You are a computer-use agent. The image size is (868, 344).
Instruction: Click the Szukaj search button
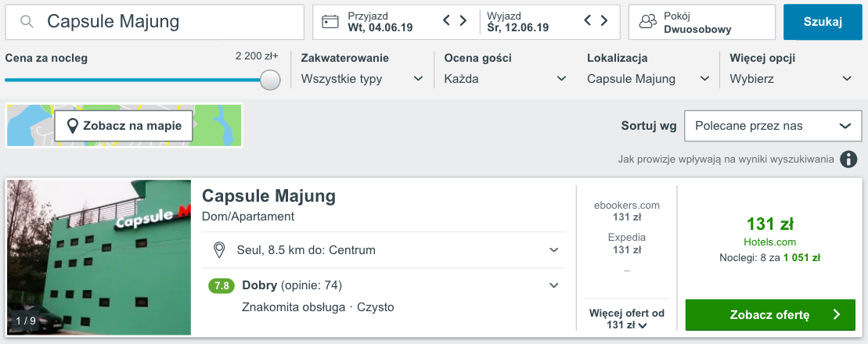823,22
